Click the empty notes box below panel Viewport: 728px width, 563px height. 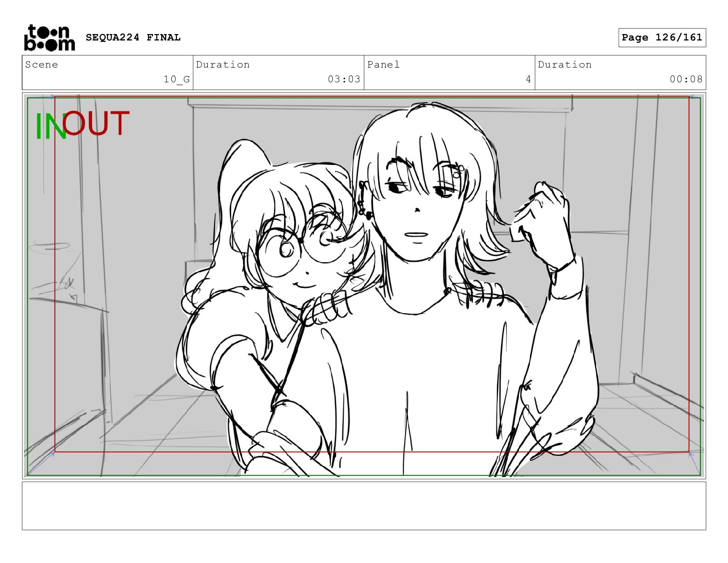tap(364, 506)
